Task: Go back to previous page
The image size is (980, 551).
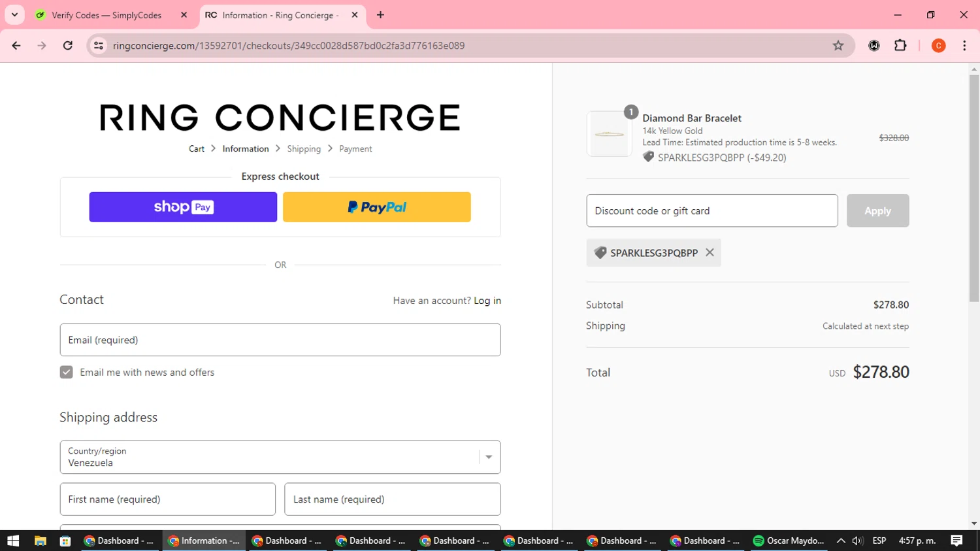Action: point(16,46)
